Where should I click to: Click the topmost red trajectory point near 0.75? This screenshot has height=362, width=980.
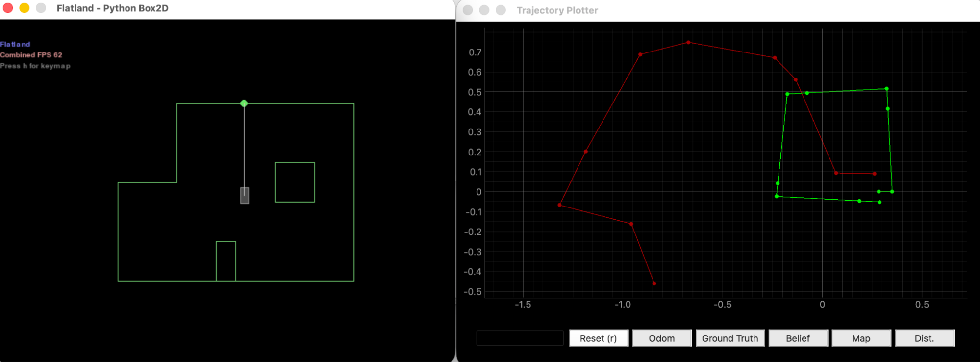click(x=688, y=43)
